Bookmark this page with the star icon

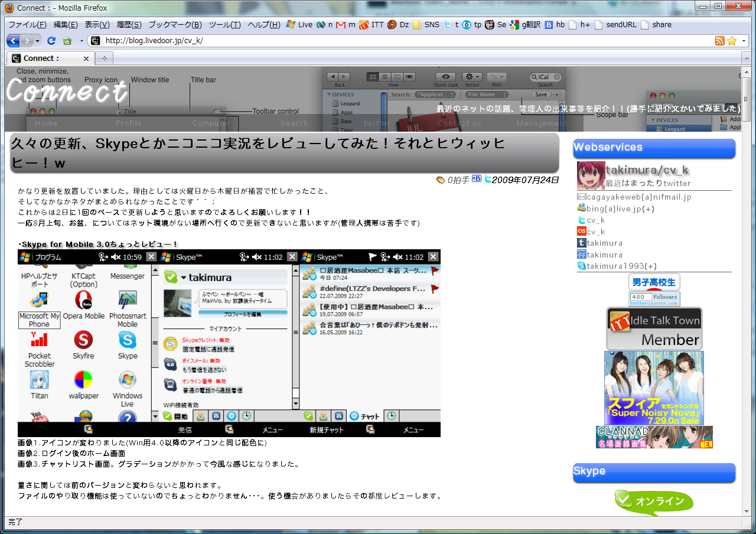732,41
